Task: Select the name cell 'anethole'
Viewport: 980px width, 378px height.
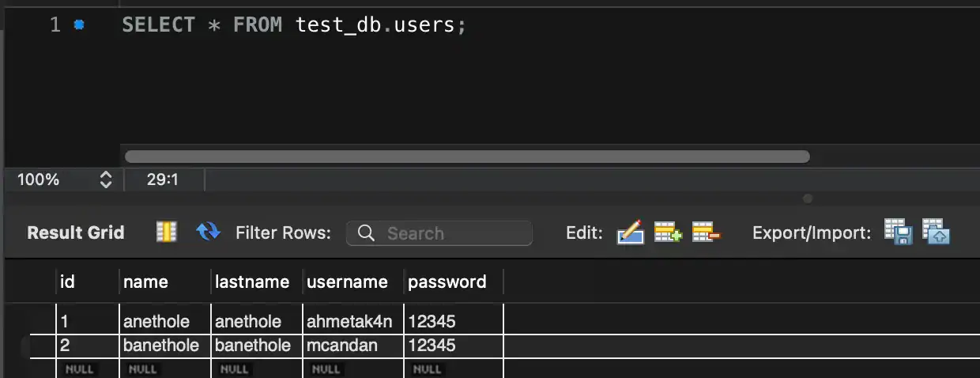Action: tap(165, 322)
